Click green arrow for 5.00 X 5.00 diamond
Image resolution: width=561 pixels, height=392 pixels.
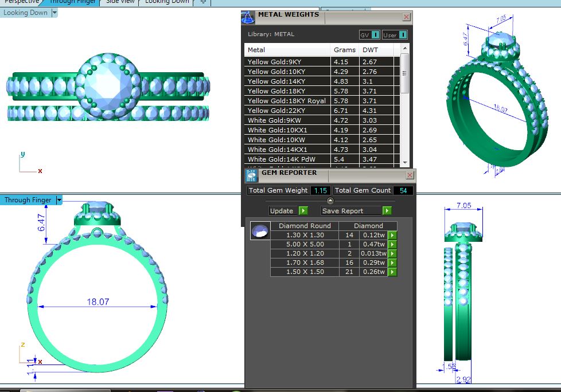(x=392, y=244)
